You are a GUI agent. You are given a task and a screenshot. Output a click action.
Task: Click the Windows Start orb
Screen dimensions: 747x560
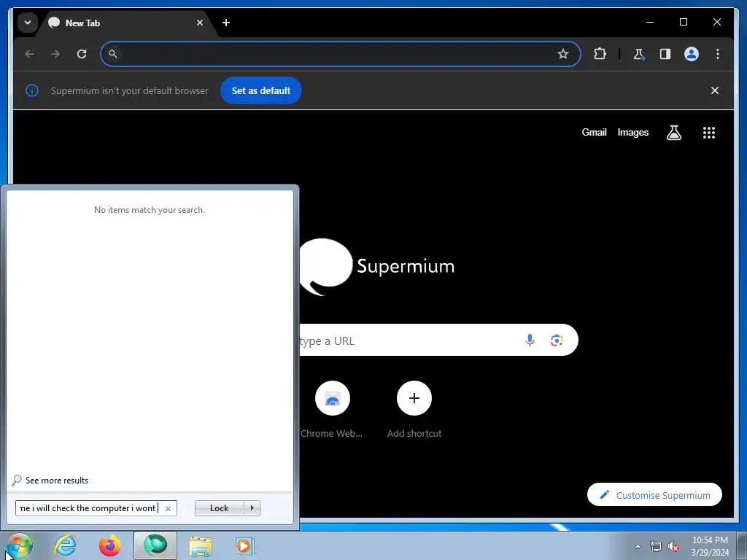(x=19, y=545)
